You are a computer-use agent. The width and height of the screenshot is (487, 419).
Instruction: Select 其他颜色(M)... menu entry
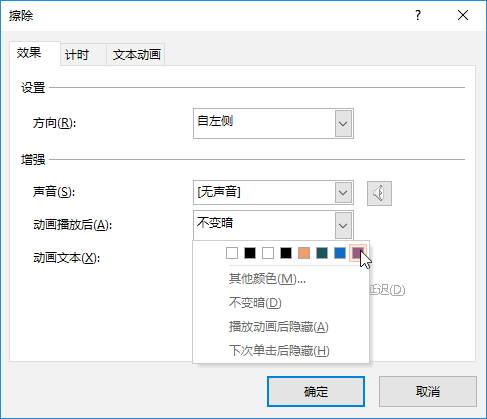click(x=281, y=279)
